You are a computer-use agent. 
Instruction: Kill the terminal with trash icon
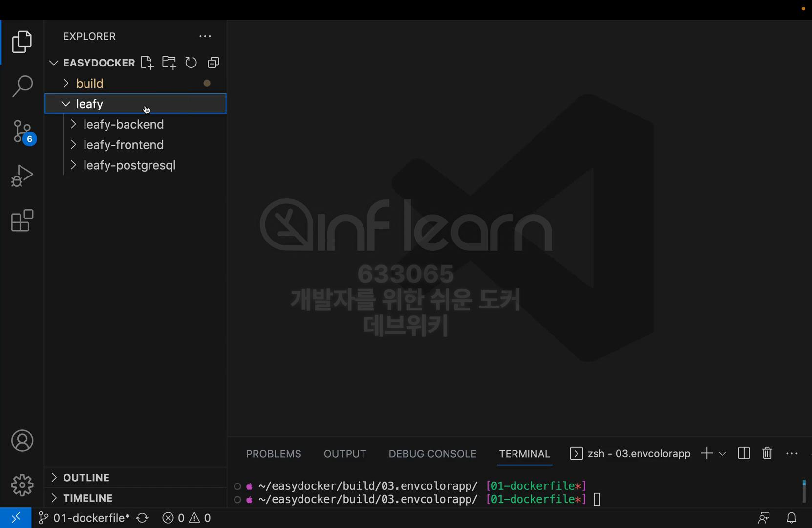(x=767, y=454)
